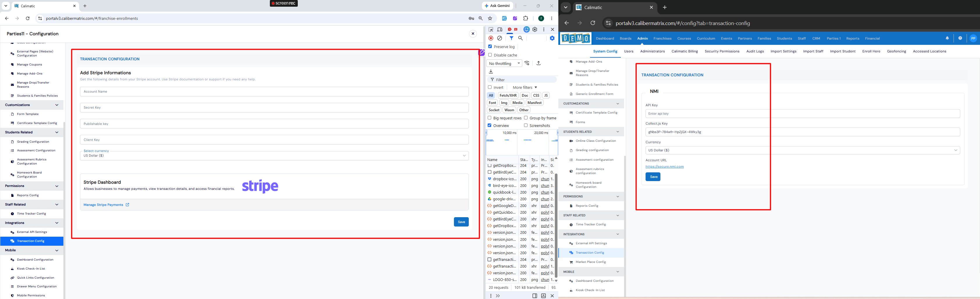Open the DevTools network search magnifier
Image resolution: width=980 pixels, height=299 pixels.
(x=521, y=38)
